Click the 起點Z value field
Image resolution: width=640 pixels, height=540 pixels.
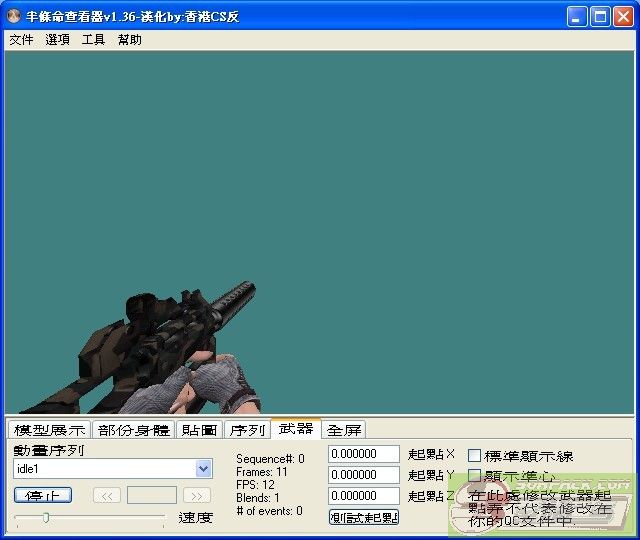[x=364, y=496]
